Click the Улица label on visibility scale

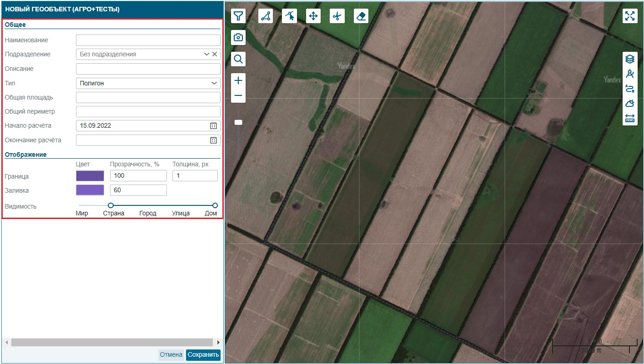(181, 213)
